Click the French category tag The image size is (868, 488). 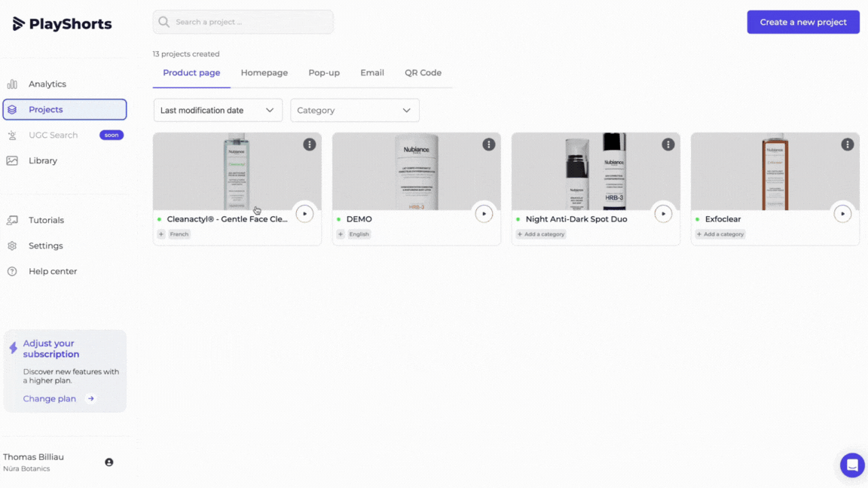pos(179,234)
